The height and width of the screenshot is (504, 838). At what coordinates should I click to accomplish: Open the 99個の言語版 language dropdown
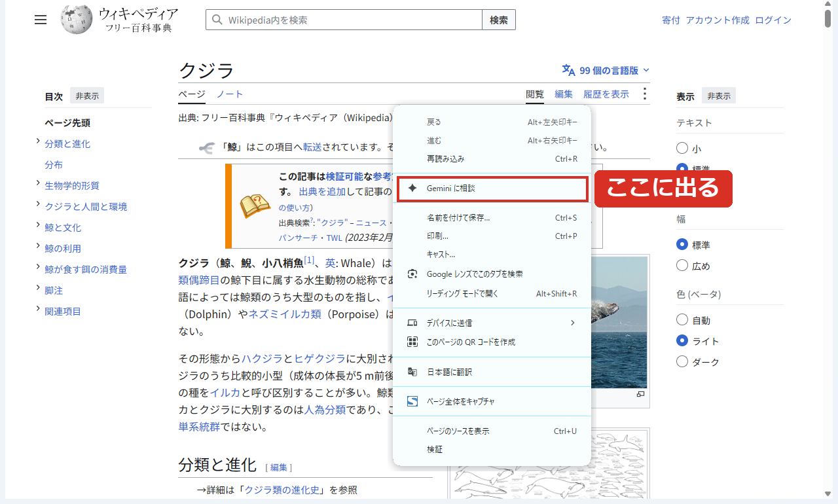(606, 70)
